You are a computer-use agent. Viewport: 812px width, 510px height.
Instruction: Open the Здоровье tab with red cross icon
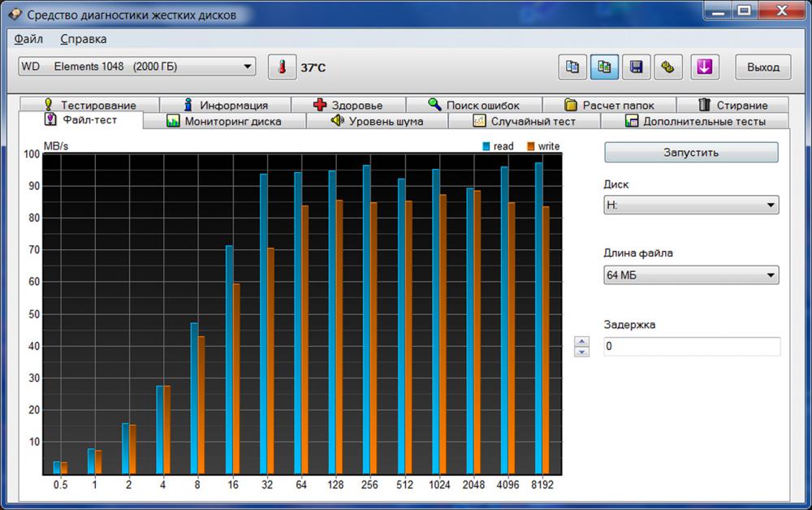click(348, 105)
